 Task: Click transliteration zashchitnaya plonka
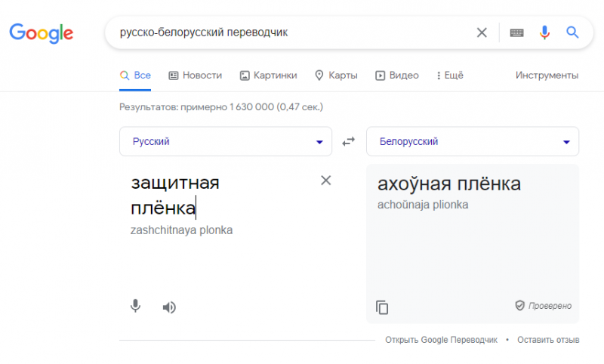(181, 230)
